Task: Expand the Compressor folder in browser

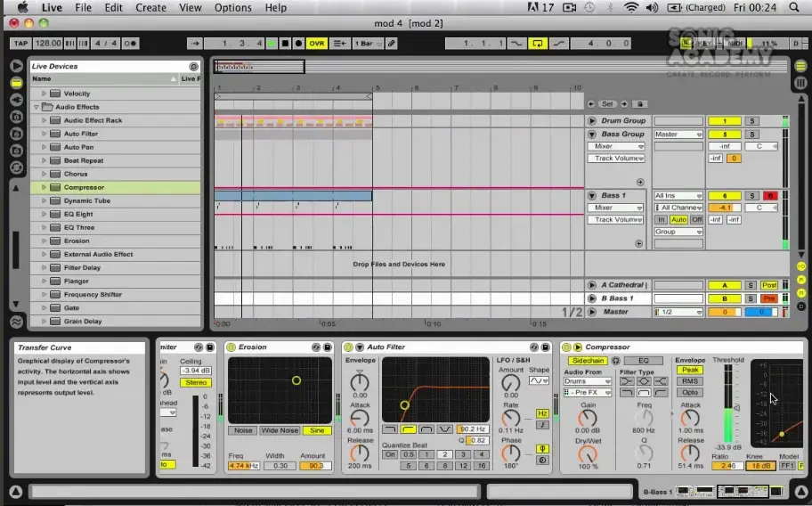Action: point(44,187)
